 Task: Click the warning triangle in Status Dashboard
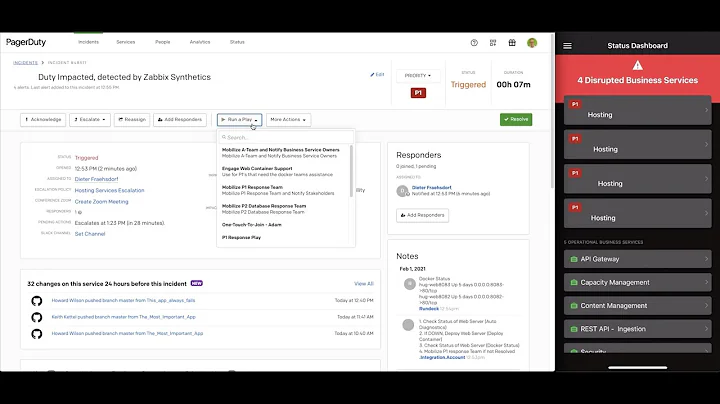pos(637,65)
